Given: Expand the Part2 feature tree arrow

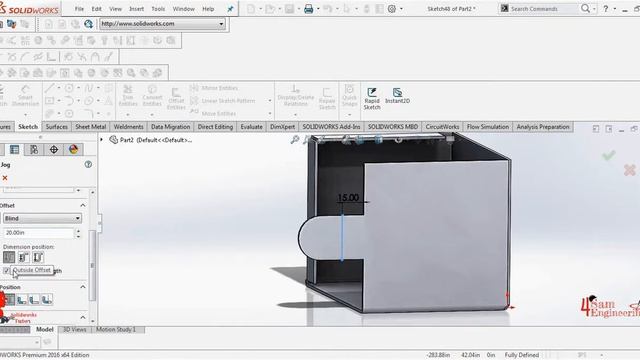Looking at the screenshot, I should pos(102,140).
